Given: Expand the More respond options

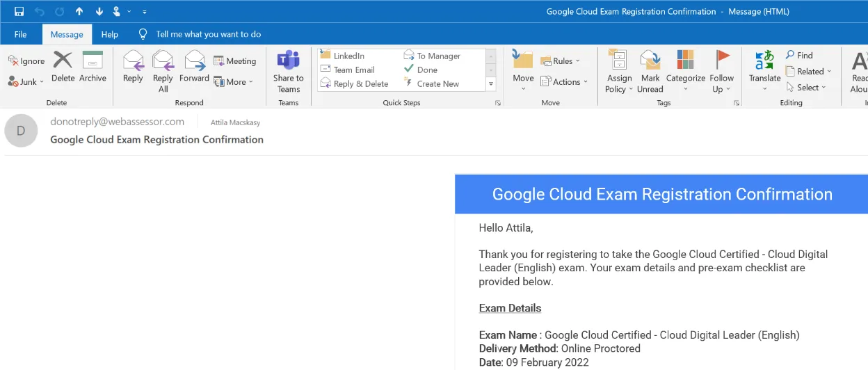Looking at the screenshot, I should pos(233,81).
